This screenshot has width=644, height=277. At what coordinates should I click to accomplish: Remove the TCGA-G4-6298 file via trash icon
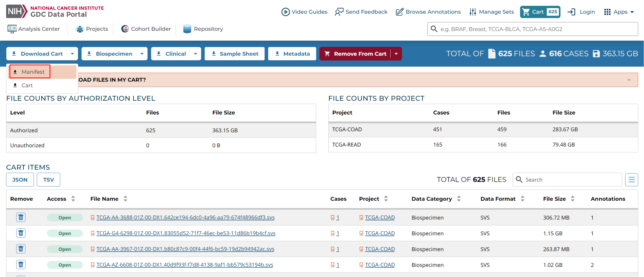click(21, 233)
